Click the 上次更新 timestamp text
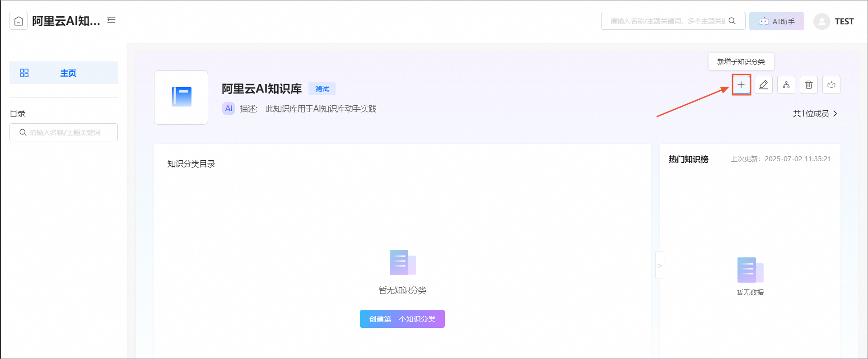The image size is (868, 359). (x=781, y=159)
